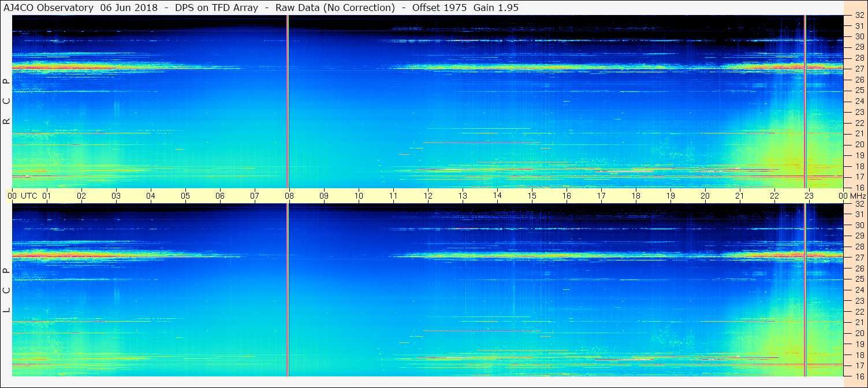Select the 31 MHz tick of the LCP panel
This screenshot has height=388, width=868.
[859, 214]
